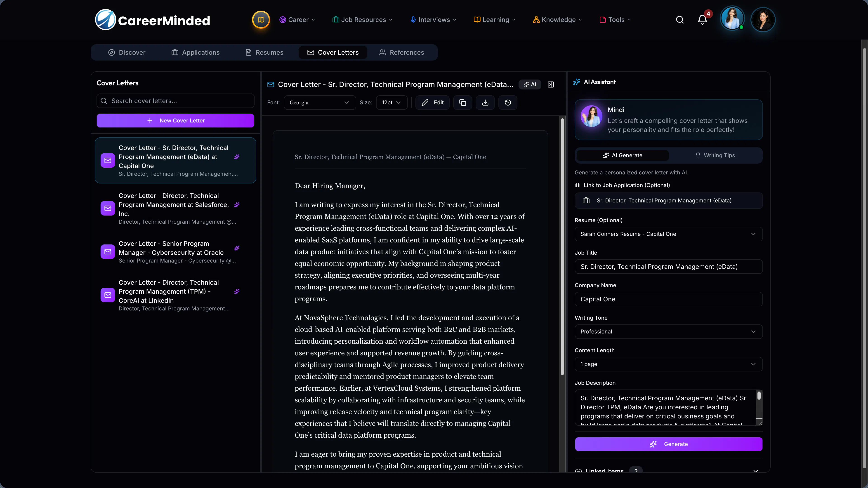Open the Writing Tone dropdown
Image resolution: width=868 pixels, height=488 pixels.
pyautogui.click(x=669, y=332)
